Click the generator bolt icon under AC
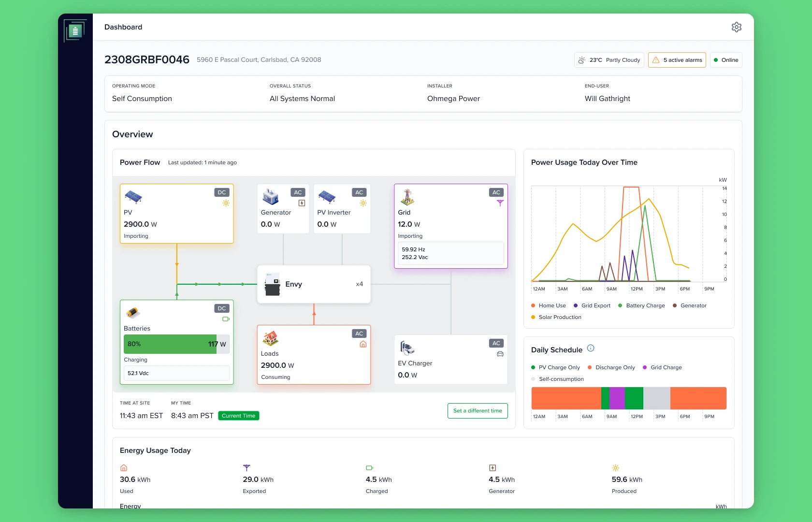 [302, 203]
